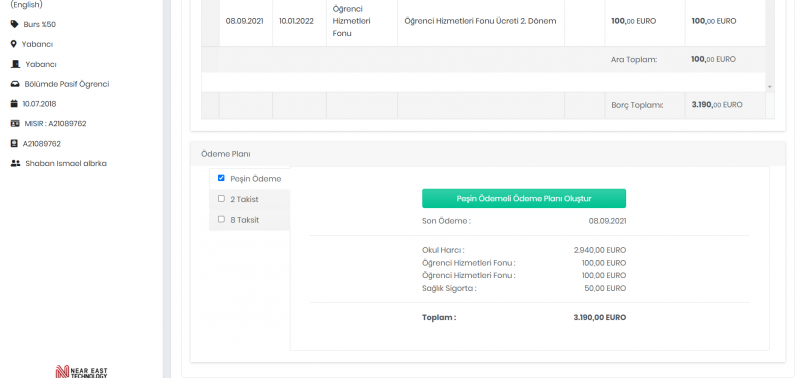Viewport: 800px width, 378px height.
Task: Uncheck the Peşin Ödeme checkbox
Action: tap(221, 178)
